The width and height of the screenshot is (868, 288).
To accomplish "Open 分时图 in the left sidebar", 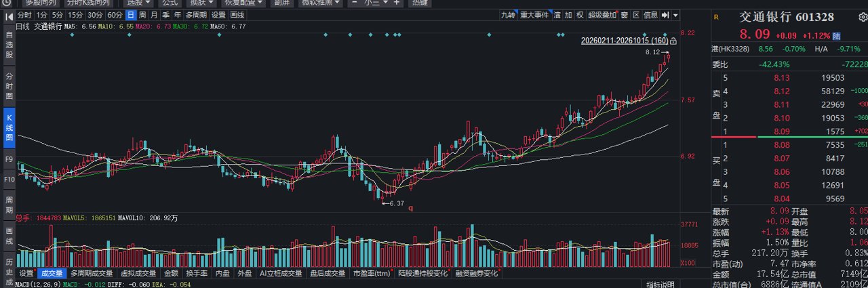I will pyautogui.click(x=9, y=85).
